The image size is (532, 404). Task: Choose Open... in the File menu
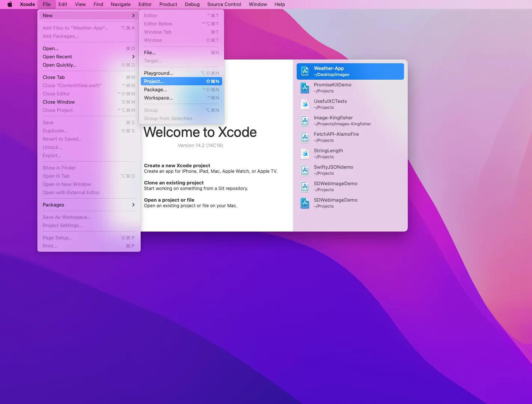click(89, 48)
